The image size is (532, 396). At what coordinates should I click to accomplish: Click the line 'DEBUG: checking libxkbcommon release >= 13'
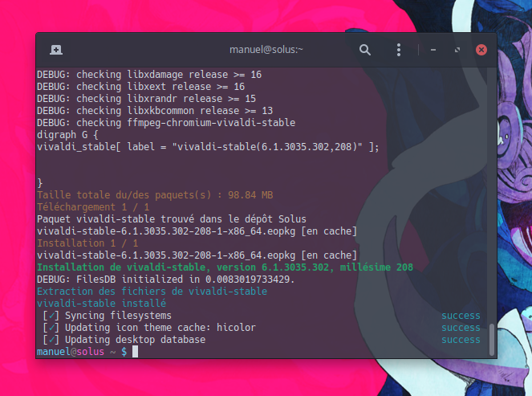155,111
